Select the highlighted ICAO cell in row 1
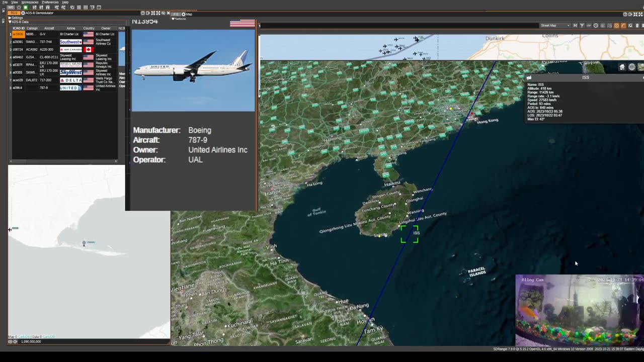The height and width of the screenshot is (362, 644). click(x=18, y=34)
